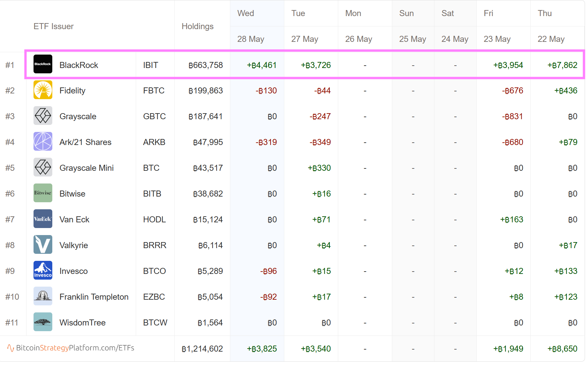Click Fidelity holdings ₿199,863
Screen dimensions: 588x368
click(205, 91)
